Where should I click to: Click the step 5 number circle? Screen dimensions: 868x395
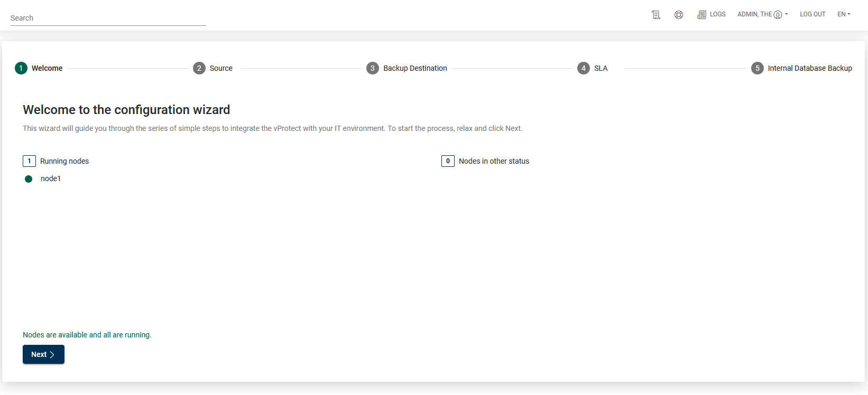(758, 68)
